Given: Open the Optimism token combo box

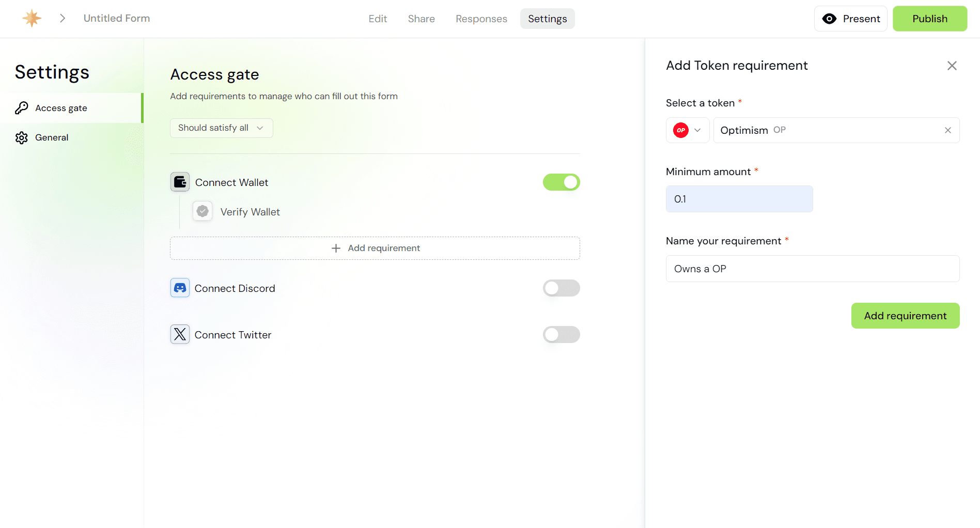Looking at the screenshot, I should coord(836,130).
